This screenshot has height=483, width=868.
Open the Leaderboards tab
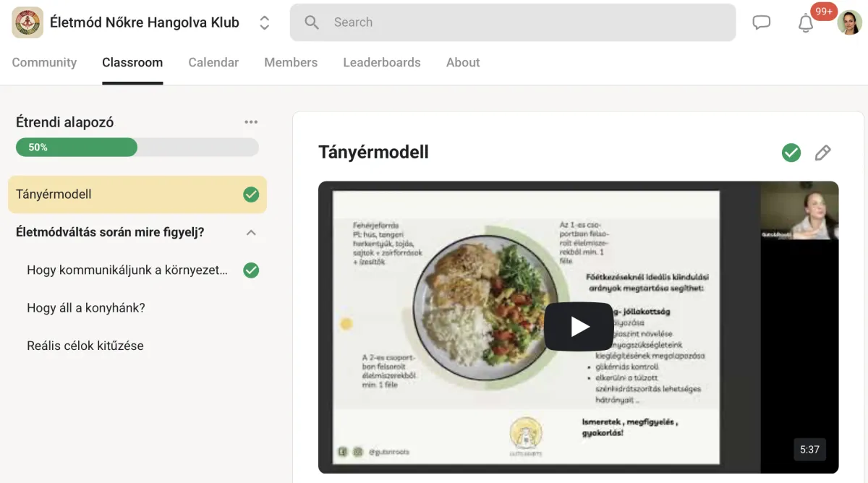pyautogui.click(x=382, y=62)
